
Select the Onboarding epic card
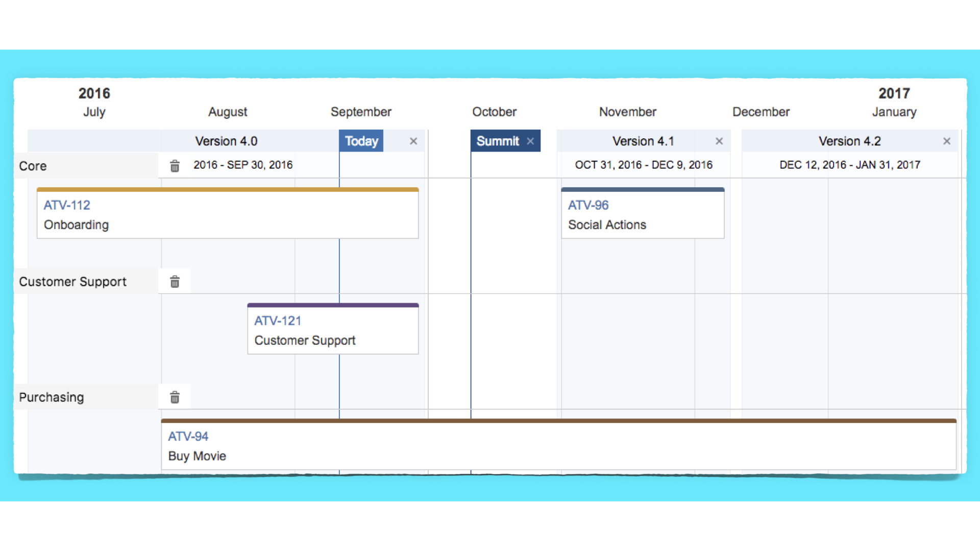(228, 213)
